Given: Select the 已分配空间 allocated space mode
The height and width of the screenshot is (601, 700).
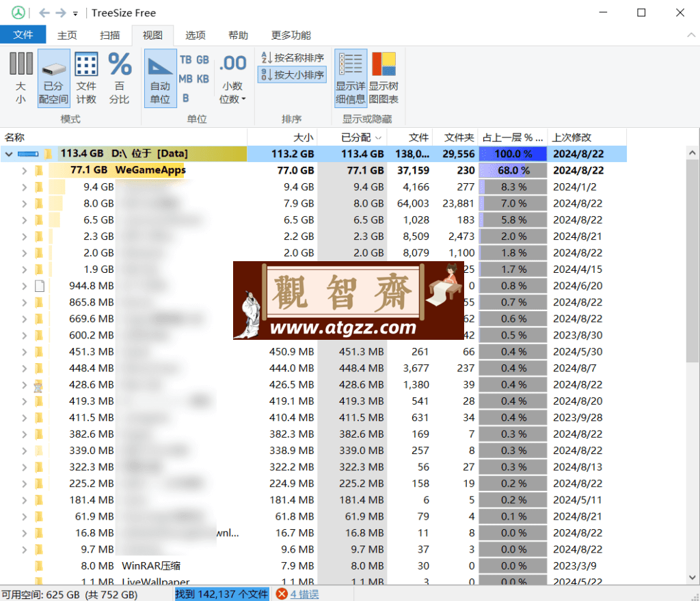Looking at the screenshot, I should tap(53, 78).
